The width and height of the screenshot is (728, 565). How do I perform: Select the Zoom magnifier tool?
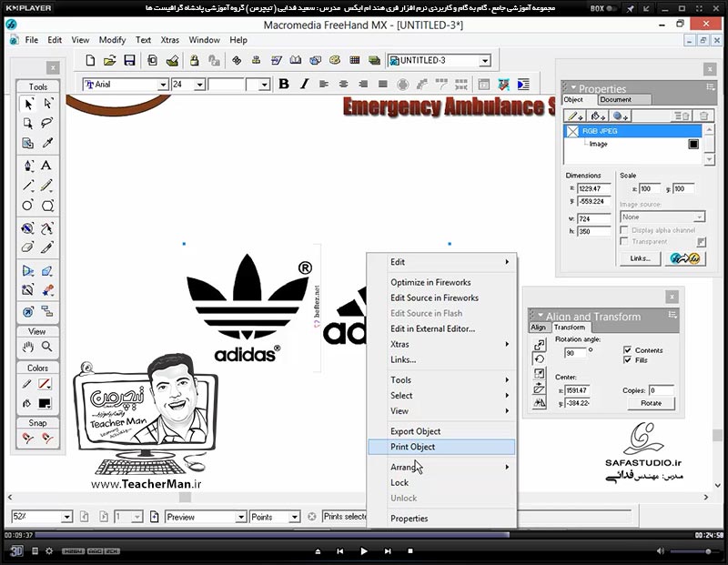click(x=47, y=347)
